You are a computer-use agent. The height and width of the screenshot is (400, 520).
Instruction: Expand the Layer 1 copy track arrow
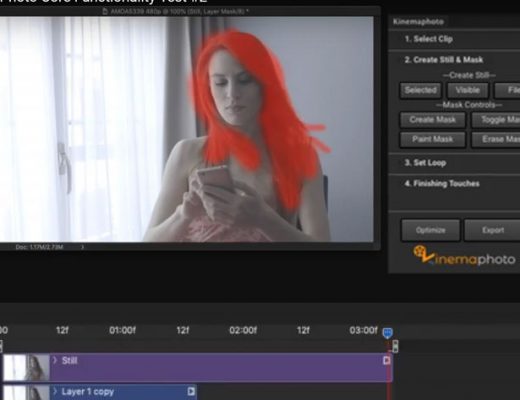pyautogui.click(x=55, y=391)
